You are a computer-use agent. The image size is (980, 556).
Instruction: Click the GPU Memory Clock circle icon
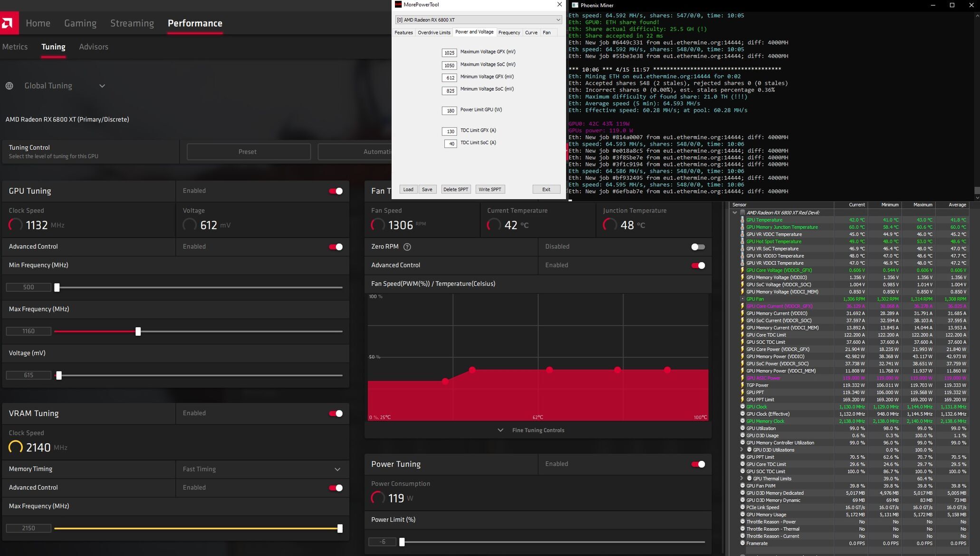(x=742, y=421)
